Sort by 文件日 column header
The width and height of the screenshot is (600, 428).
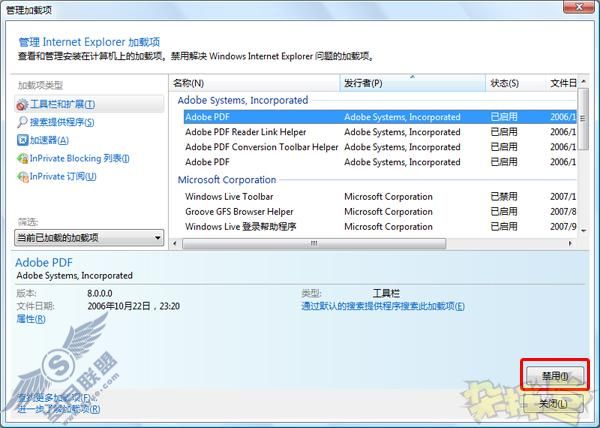coord(563,83)
